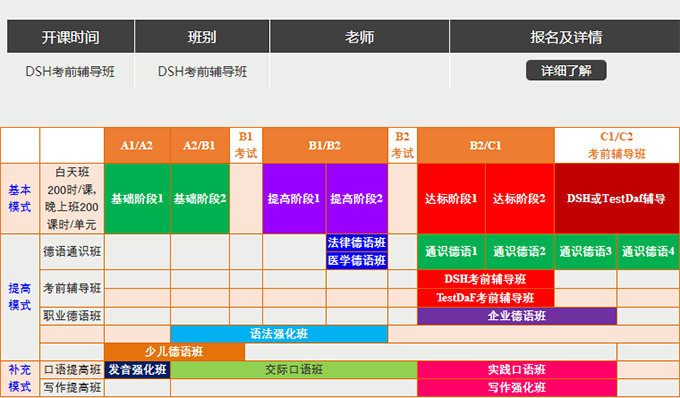The image size is (680, 398).
Task: Open the TestDaF考前辅导班 red bar
Action: (486, 298)
